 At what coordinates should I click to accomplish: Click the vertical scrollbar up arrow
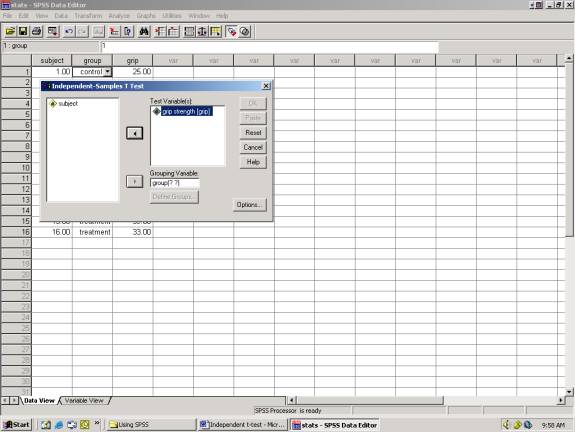pos(569,58)
